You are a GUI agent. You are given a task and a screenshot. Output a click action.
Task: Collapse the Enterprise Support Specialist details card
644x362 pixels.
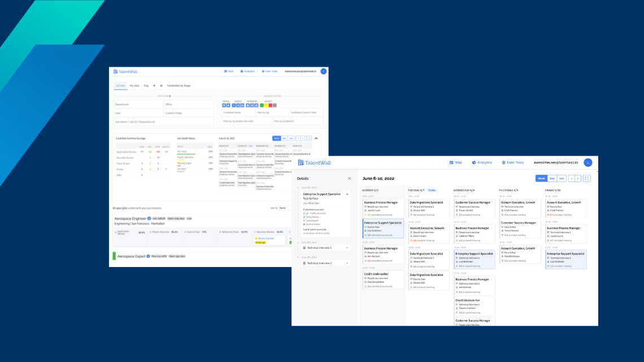pyautogui.click(x=347, y=194)
